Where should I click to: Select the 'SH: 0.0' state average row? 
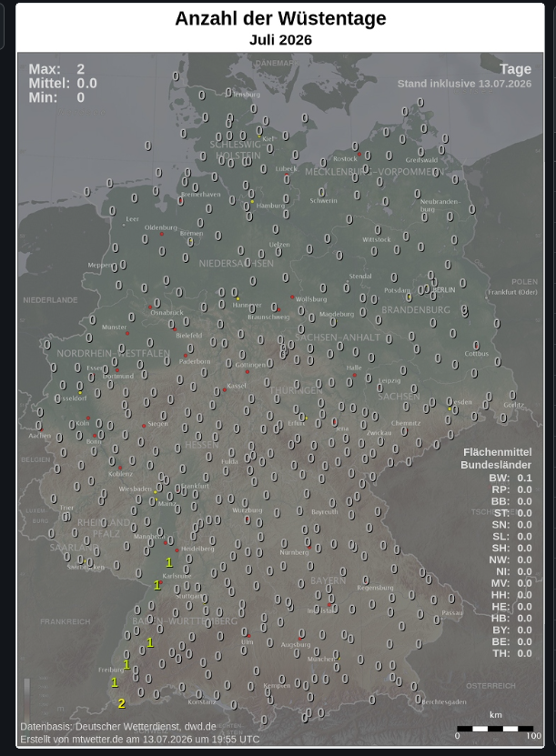tap(511, 549)
